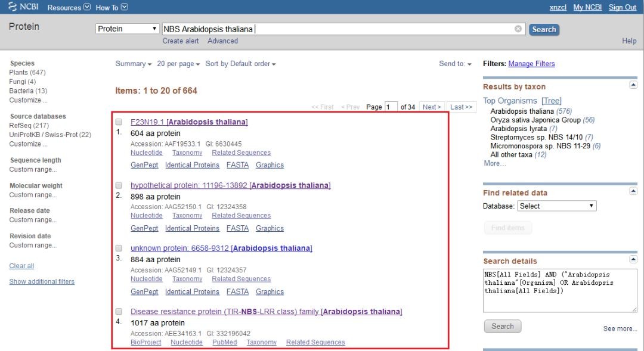644x351 pixels.
Task: Click the Manage Filters link
Action: [531, 64]
